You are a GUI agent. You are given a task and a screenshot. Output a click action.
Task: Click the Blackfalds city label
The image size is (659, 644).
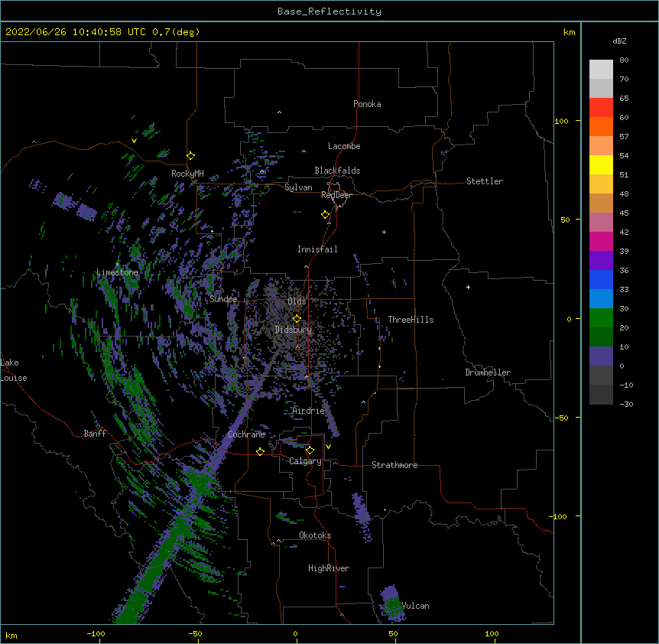(337, 171)
